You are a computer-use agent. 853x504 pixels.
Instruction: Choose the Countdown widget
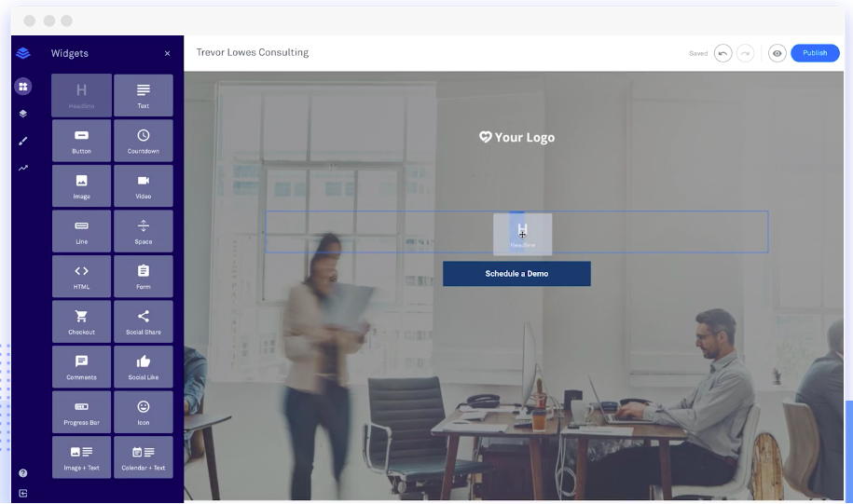pyautogui.click(x=144, y=141)
